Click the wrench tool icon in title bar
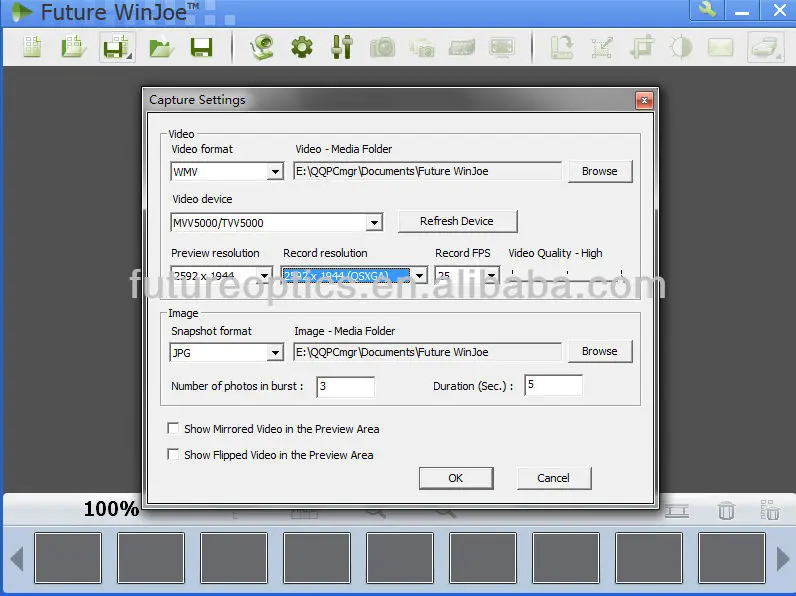 coord(707,10)
